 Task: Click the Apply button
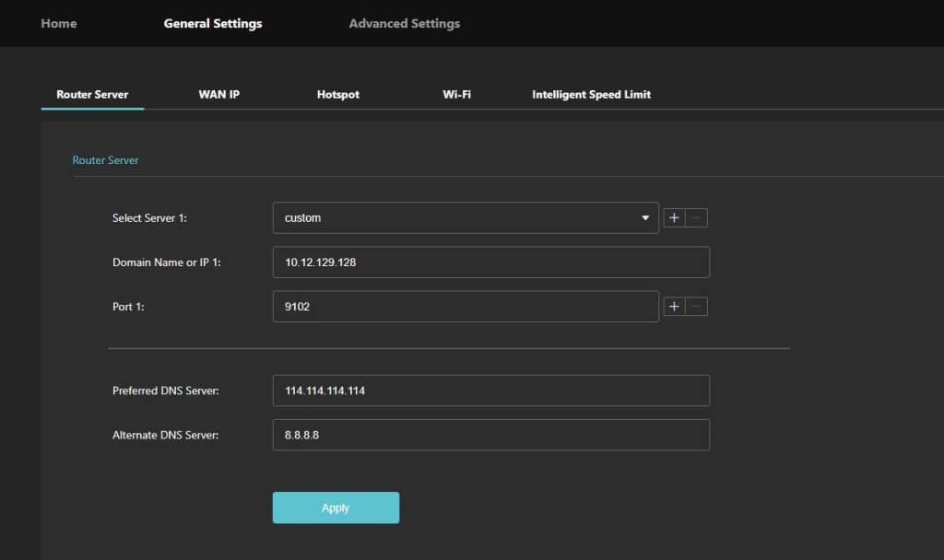click(x=336, y=507)
